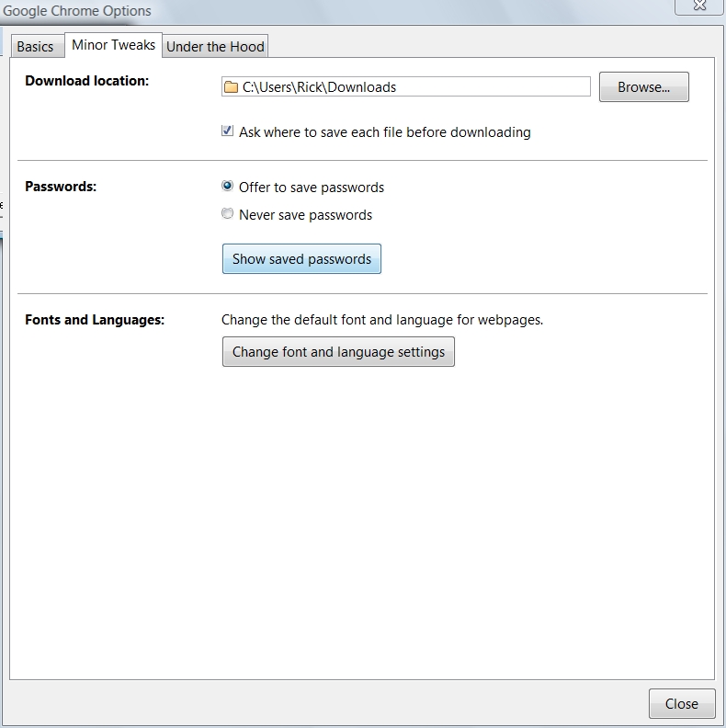Image resolution: width=726 pixels, height=728 pixels.
Task: Open the Show saved passwords button
Action: tap(301, 259)
